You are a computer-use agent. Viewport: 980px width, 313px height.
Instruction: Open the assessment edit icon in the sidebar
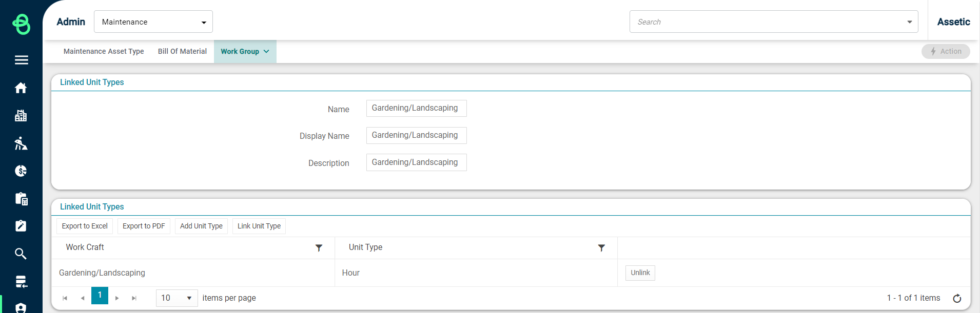pos(21,226)
